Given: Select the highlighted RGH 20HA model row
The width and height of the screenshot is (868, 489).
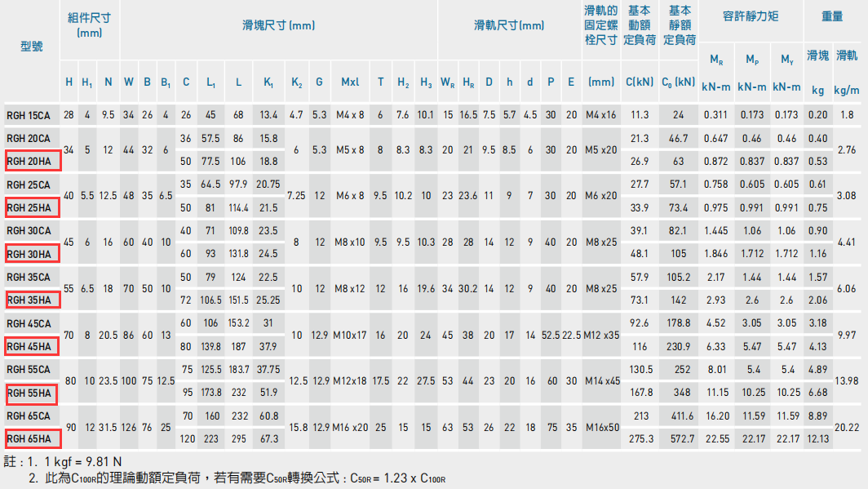Looking at the screenshot, I should pos(29,161).
